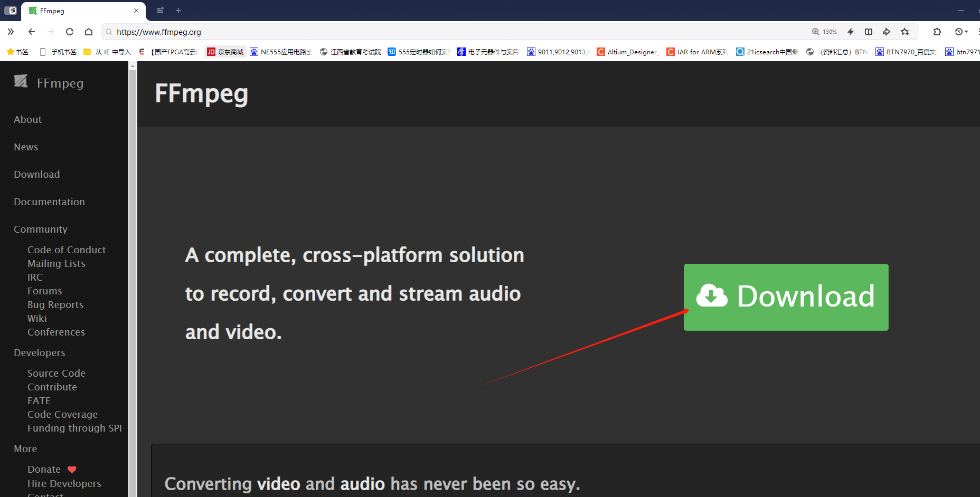
Task: Open IAR for ARM bookmark
Action: (x=698, y=52)
